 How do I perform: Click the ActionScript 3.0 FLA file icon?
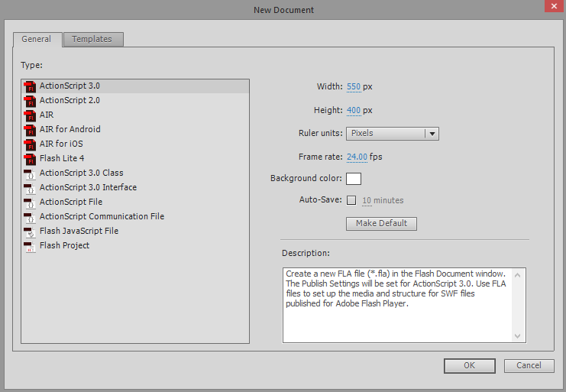pyautogui.click(x=30, y=86)
